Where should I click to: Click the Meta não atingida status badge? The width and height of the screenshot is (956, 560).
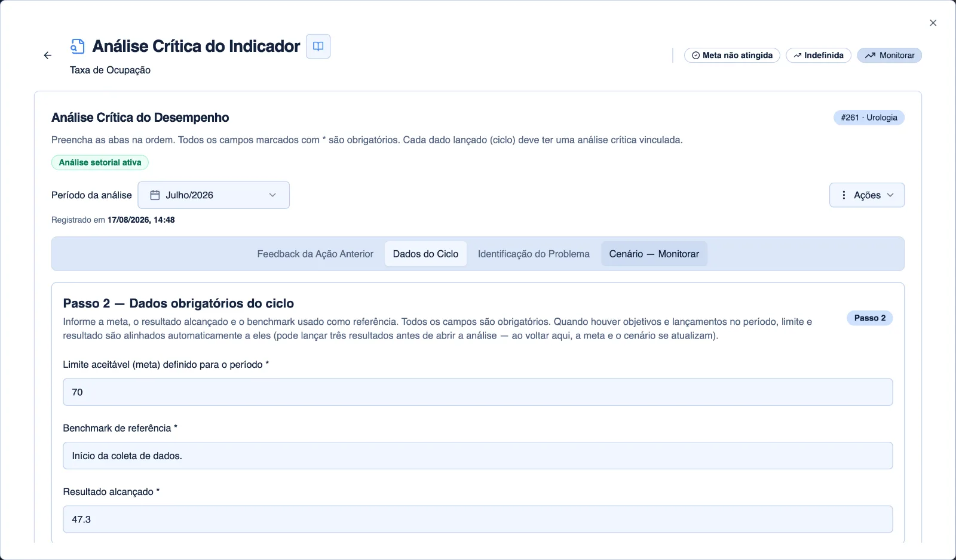(732, 56)
